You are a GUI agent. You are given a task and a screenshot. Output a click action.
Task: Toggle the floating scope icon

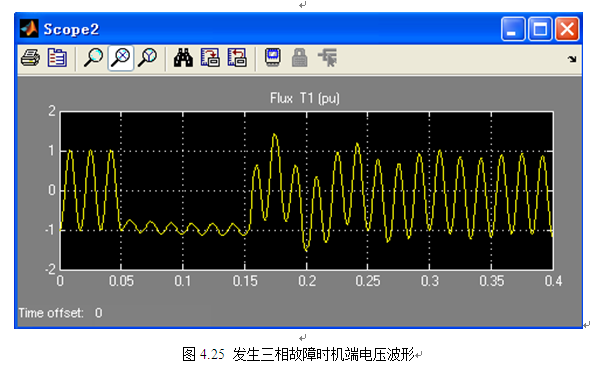click(273, 58)
